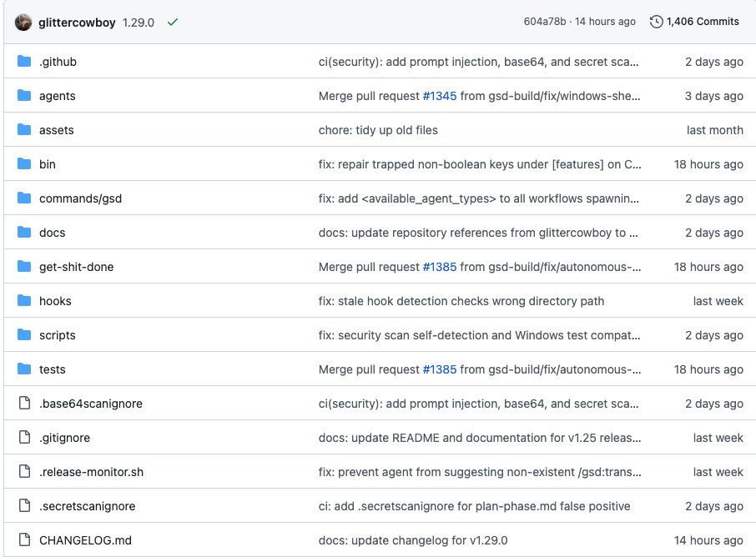Click the agents folder icon
The width and height of the screenshot is (756, 557).
pyautogui.click(x=24, y=95)
